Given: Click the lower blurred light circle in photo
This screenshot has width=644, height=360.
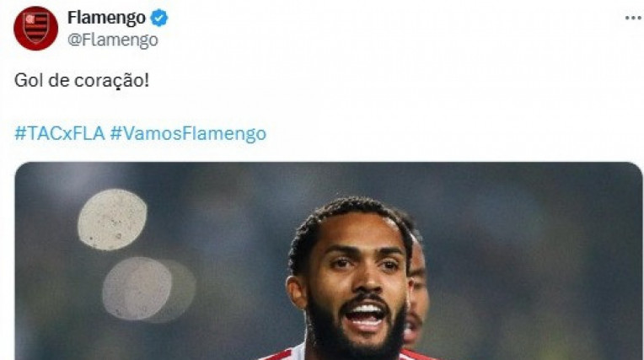Looking at the screenshot, I should point(137,289).
